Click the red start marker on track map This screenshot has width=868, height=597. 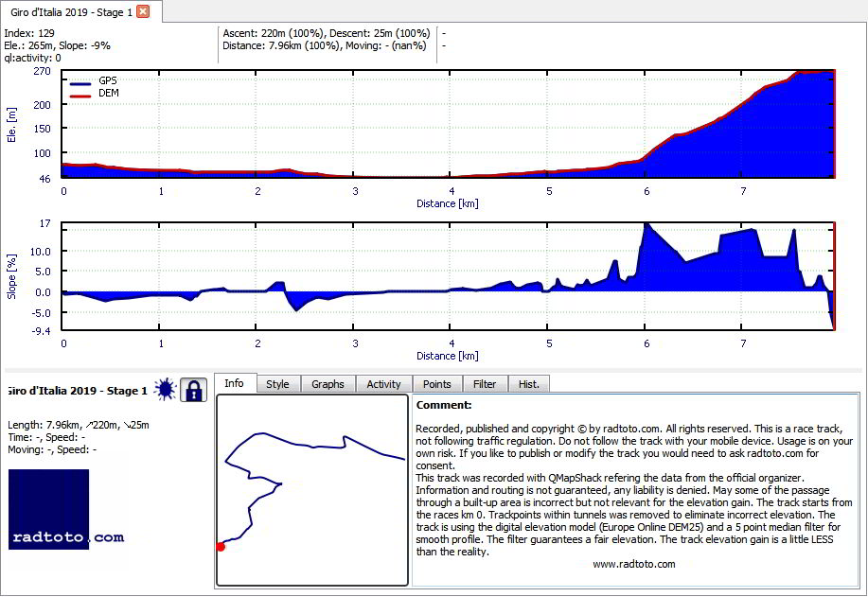[x=221, y=547]
